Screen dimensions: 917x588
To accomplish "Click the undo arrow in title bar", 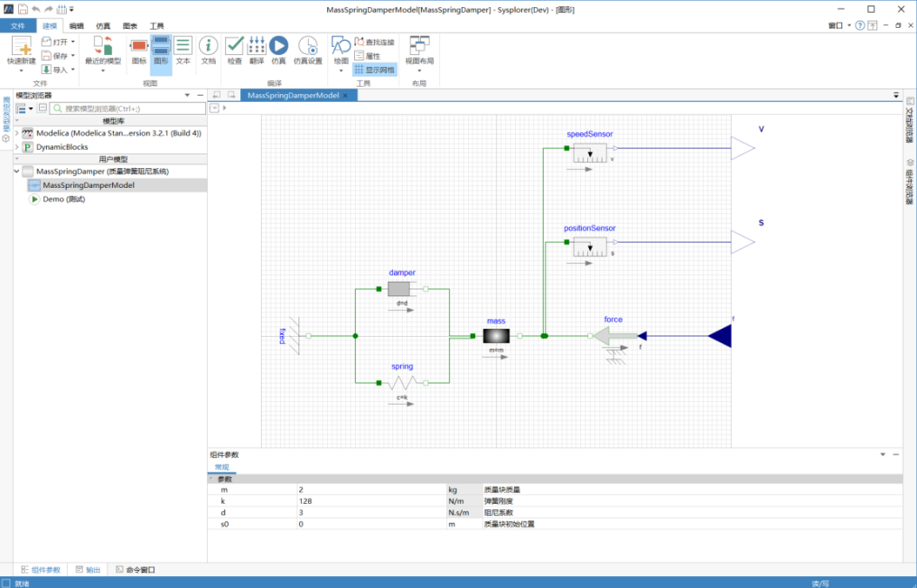I will (x=35, y=9).
